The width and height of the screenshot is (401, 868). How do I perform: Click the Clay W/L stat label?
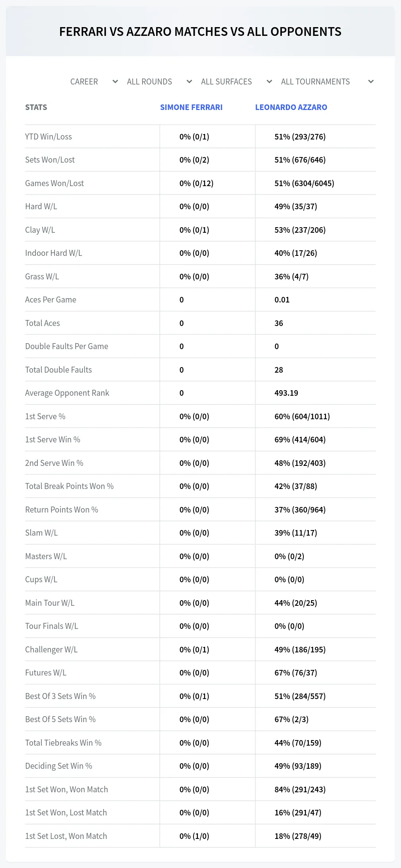coord(40,230)
